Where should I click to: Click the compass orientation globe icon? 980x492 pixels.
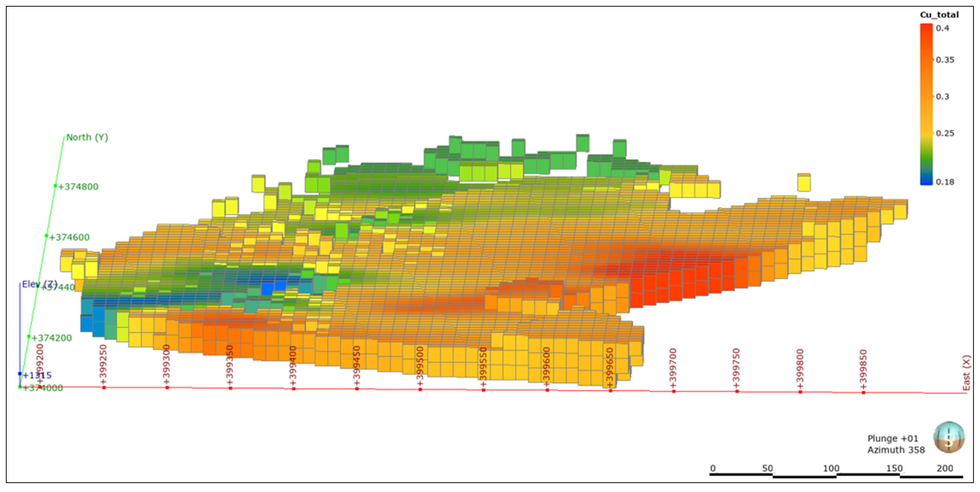(x=948, y=438)
